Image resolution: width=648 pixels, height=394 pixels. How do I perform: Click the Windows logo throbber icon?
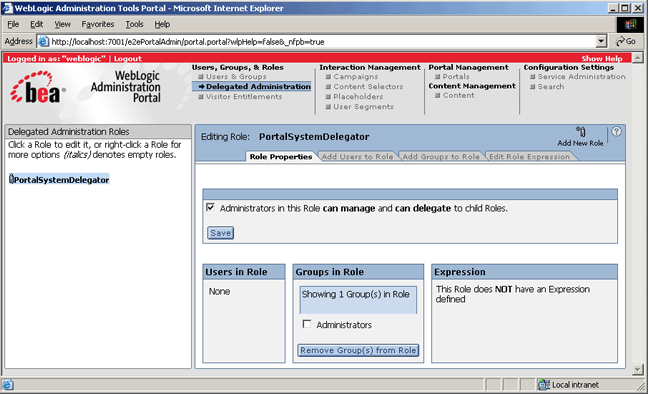point(630,24)
